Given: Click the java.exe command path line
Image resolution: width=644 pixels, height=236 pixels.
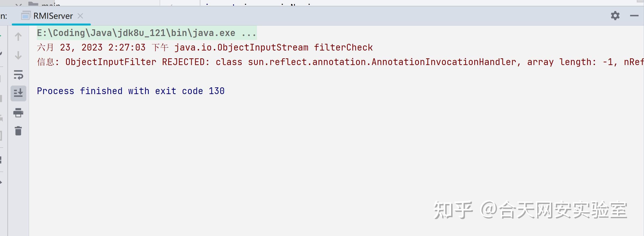Looking at the screenshot, I should tap(136, 33).
